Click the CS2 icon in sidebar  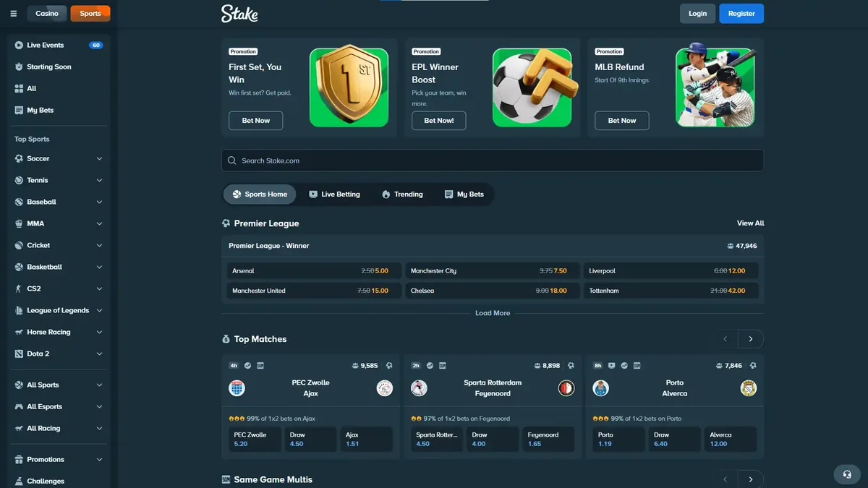pos(20,288)
